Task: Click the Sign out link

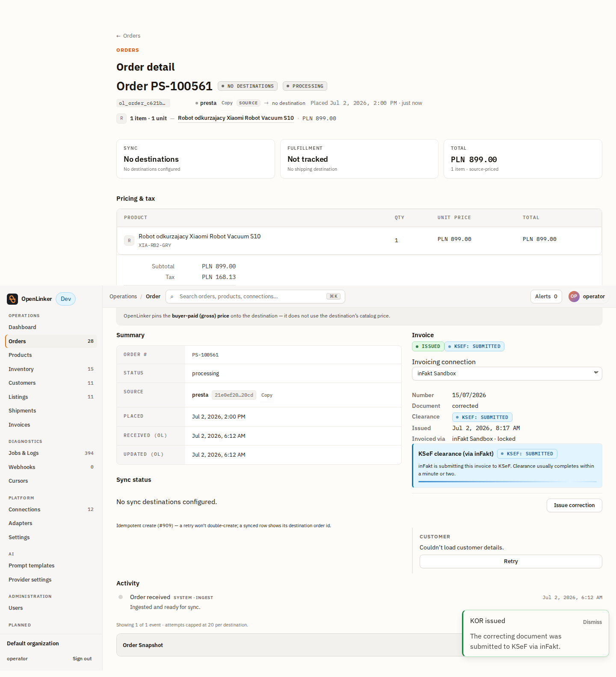Action: tap(82, 659)
